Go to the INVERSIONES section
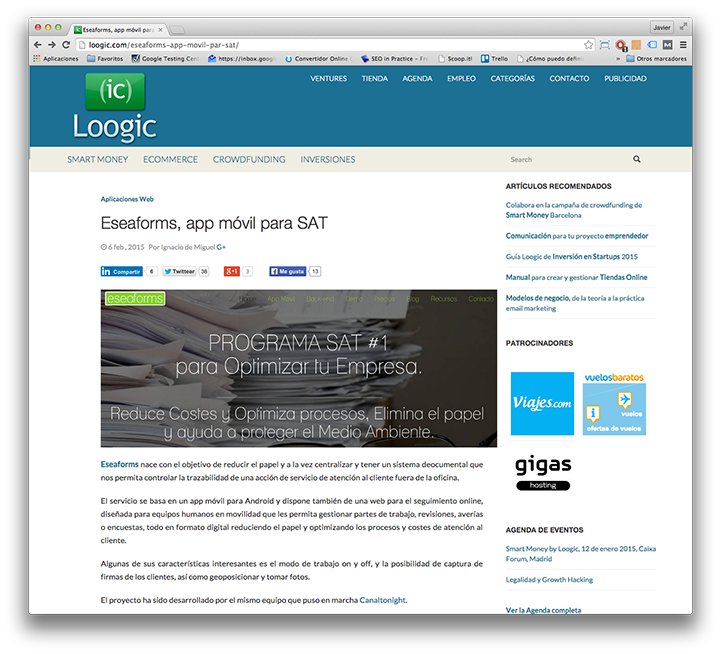Screen dimensions: 721x654 tap(328, 160)
